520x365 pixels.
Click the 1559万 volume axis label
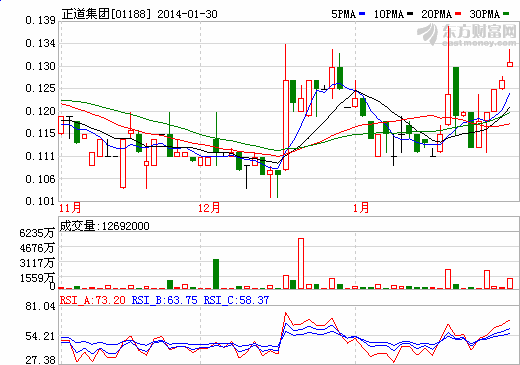tap(37, 278)
